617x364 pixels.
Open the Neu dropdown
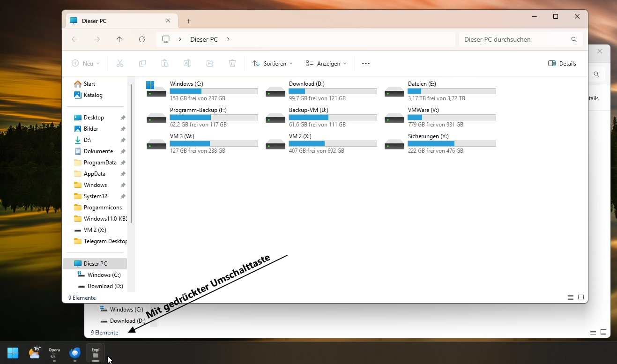tap(85, 63)
